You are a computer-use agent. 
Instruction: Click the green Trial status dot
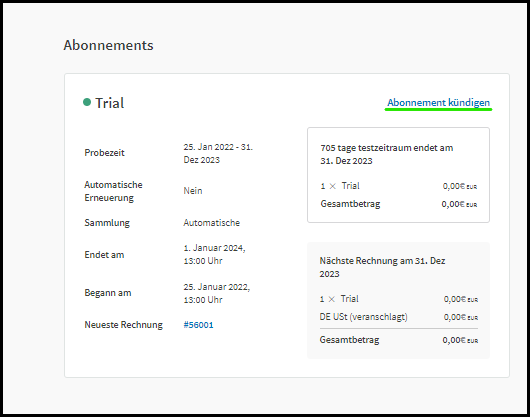pyautogui.click(x=87, y=102)
